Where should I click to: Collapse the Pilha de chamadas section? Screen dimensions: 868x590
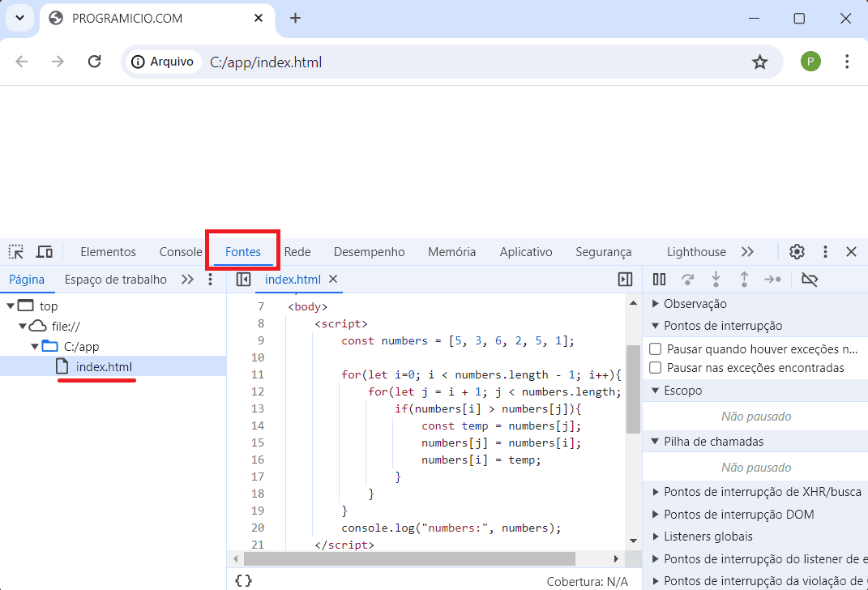[655, 442]
